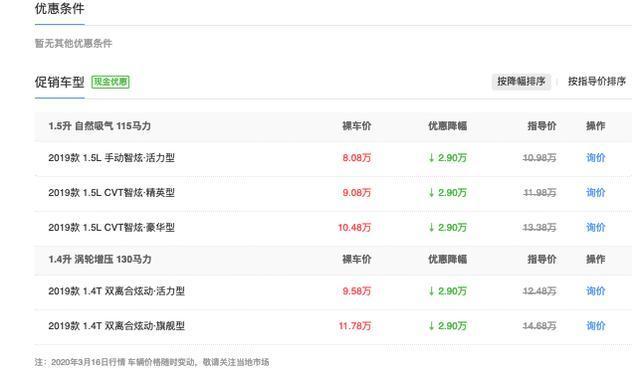Click 裸车价 column header in 1.4升 group
Image resolution: width=640 pixels, height=374 pixels.
(357, 259)
